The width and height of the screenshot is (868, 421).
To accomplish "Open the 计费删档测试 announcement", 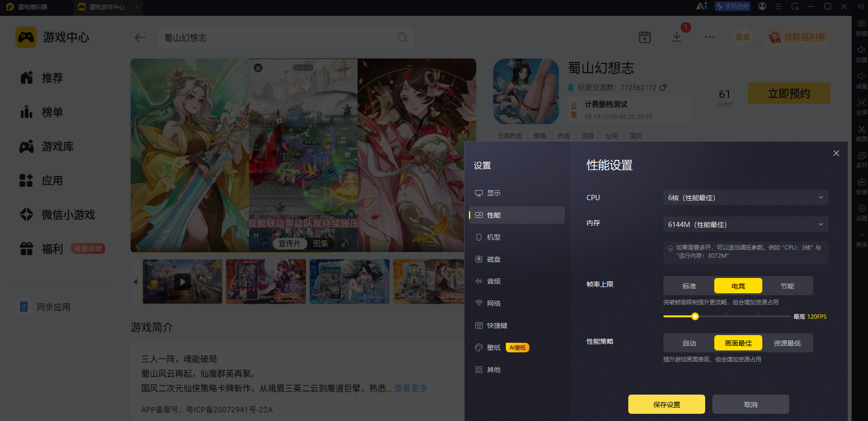I will [628, 110].
